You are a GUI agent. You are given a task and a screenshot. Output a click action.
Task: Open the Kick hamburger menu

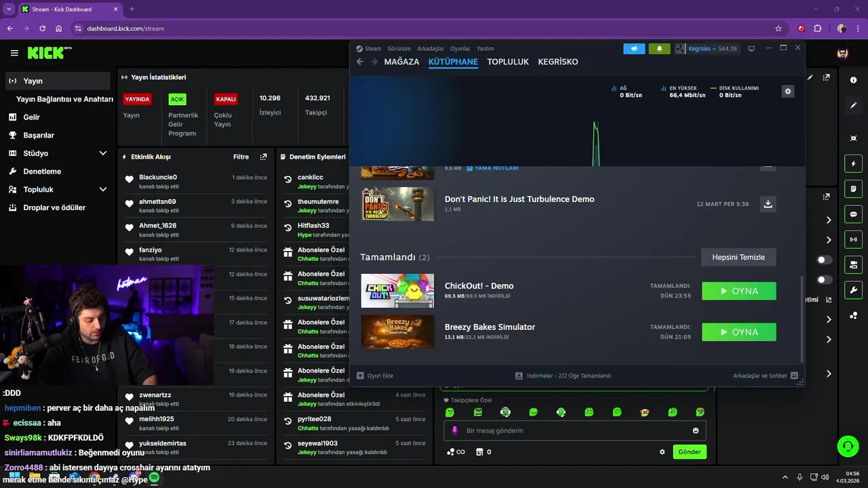point(14,53)
